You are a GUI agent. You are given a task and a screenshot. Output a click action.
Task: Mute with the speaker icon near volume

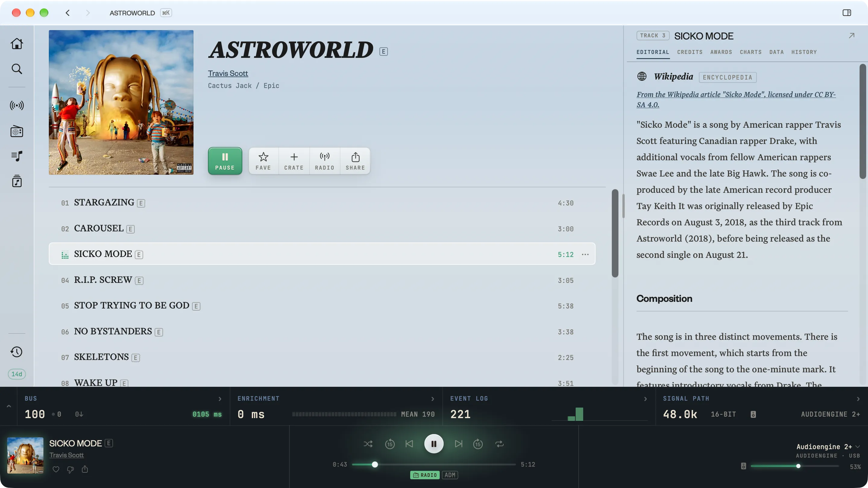[x=743, y=466]
